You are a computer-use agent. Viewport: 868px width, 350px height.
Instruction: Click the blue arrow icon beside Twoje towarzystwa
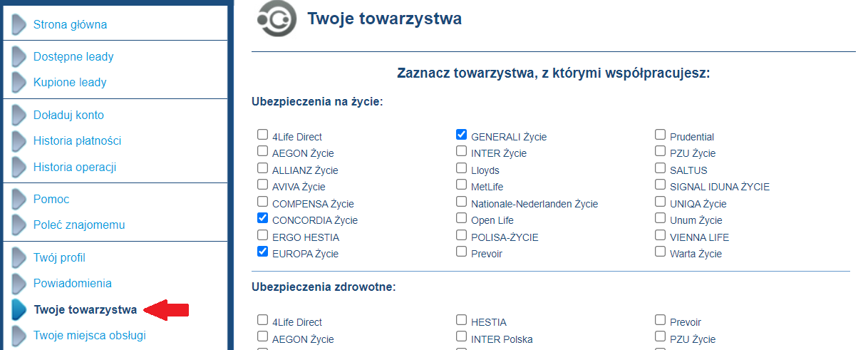19,309
